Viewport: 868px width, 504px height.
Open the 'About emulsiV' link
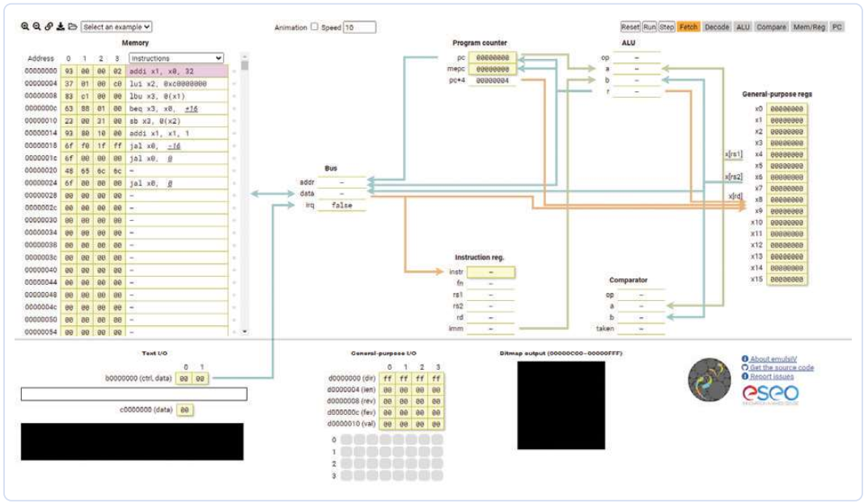(x=773, y=359)
